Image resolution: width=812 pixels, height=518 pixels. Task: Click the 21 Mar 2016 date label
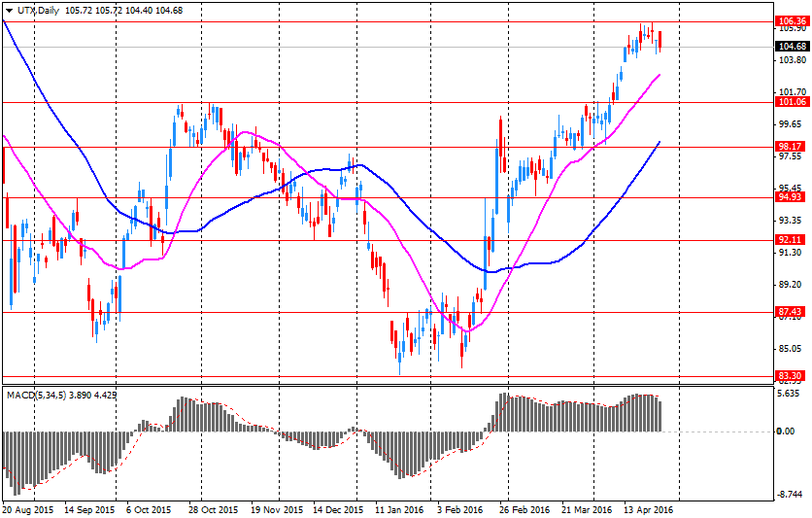click(587, 509)
